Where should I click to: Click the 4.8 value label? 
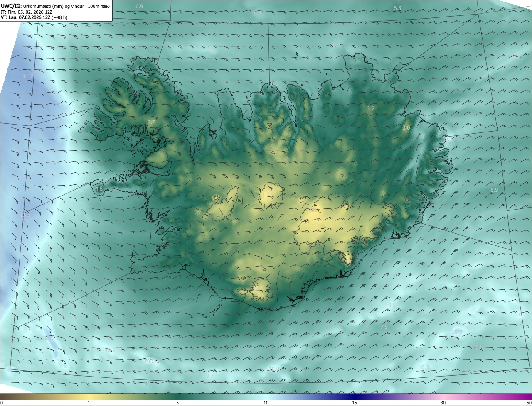(99, 189)
